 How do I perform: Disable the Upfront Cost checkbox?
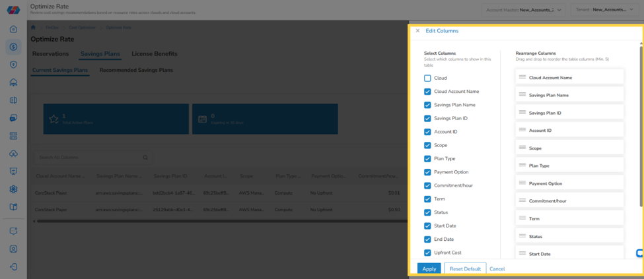[427, 253]
